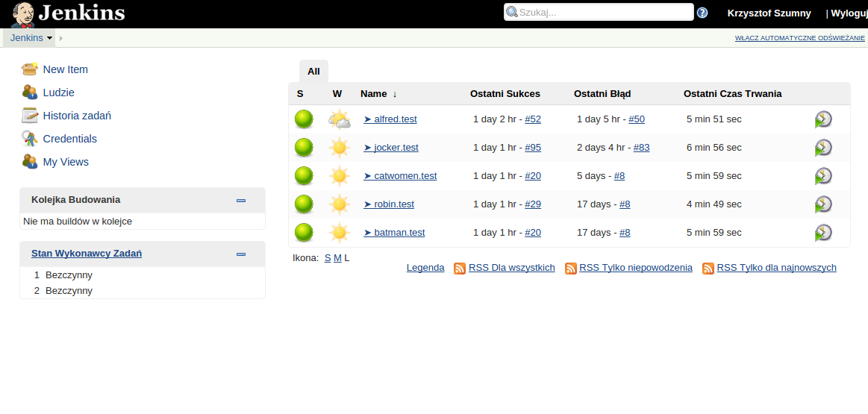Click sunny weather icon for catwomen.test
Screen dimensions: 868x414
click(340, 176)
